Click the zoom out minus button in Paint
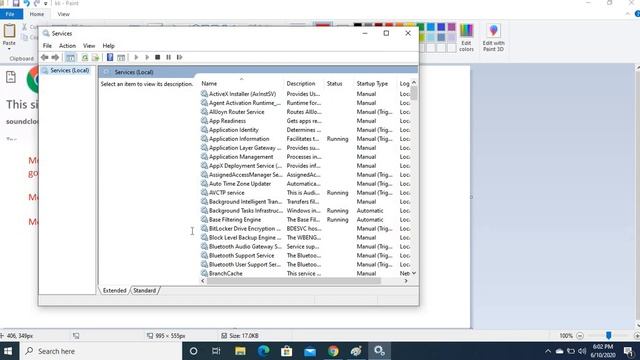The image size is (640, 360). click(580, 336)
